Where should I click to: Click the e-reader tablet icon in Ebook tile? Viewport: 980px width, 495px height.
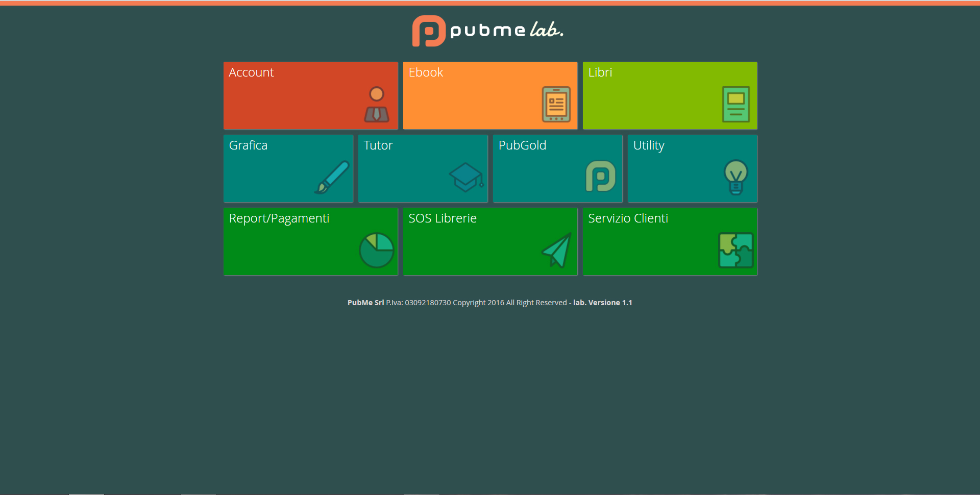[556, 104]
